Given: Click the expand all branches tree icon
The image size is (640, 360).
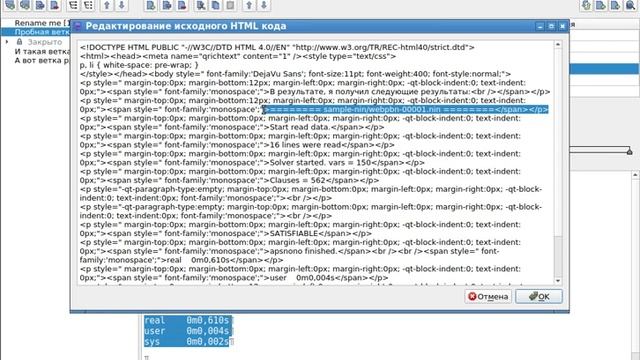Looking at the screenshot, I should point(73,5).
